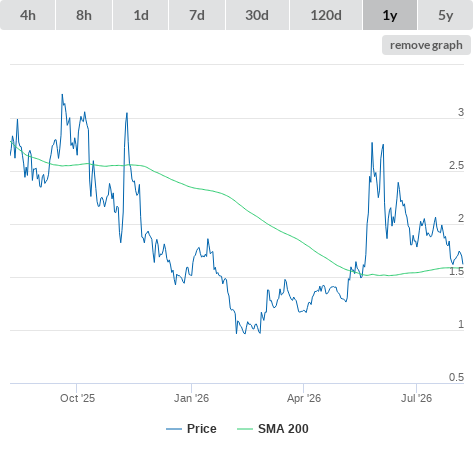Image resolution: width=474 pixels, height=455 pixels.
Task: Choose the 1d time range tab
Action: [x=141, y=15]
